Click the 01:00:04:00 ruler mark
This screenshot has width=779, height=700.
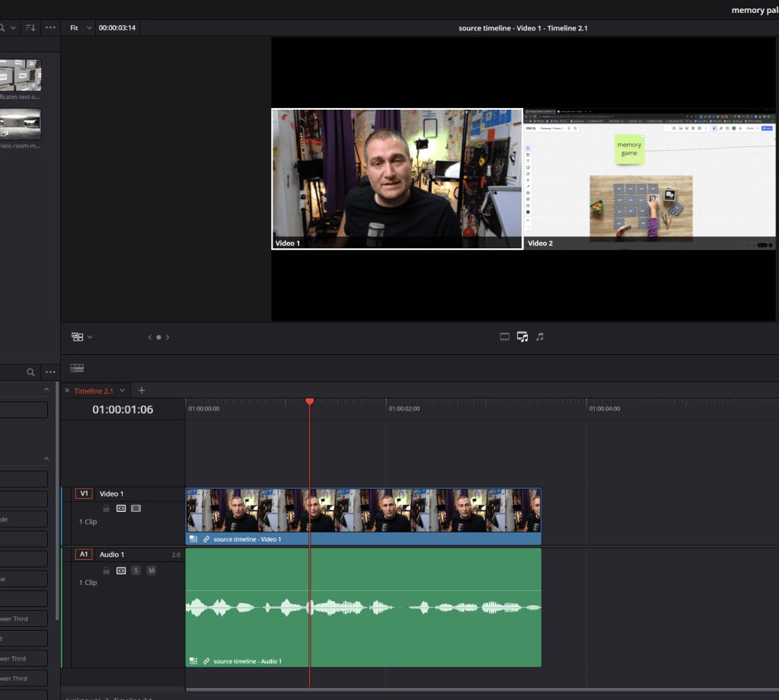pos(604,408)
